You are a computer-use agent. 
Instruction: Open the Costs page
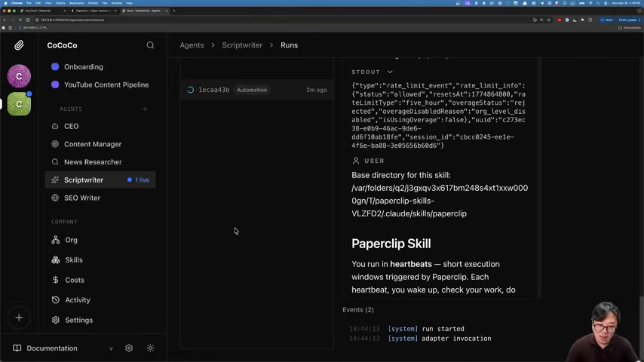coord(75,280)
